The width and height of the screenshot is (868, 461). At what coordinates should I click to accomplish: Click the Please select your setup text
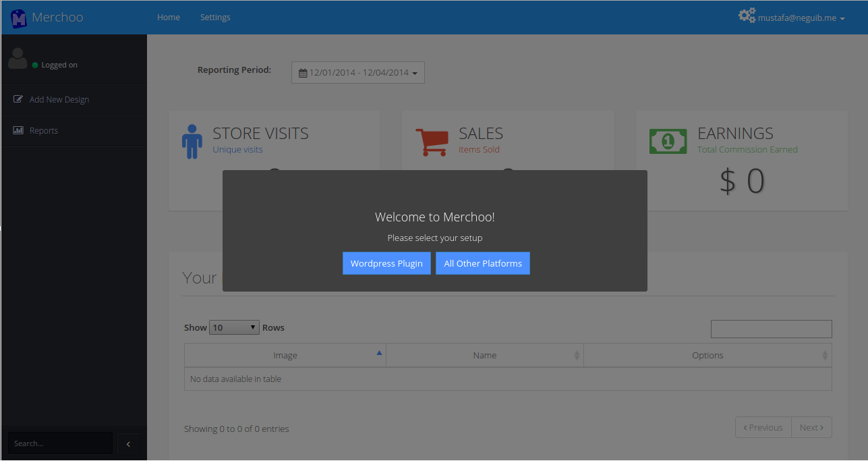tap(435, 238)
